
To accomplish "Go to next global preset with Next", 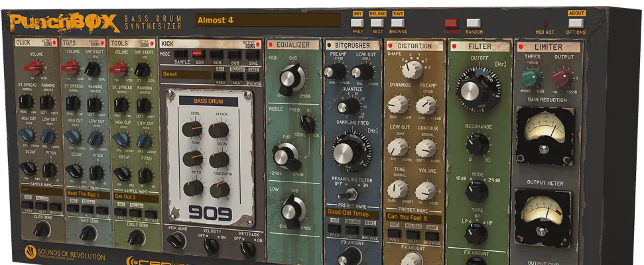I will (x=377, y=23).
